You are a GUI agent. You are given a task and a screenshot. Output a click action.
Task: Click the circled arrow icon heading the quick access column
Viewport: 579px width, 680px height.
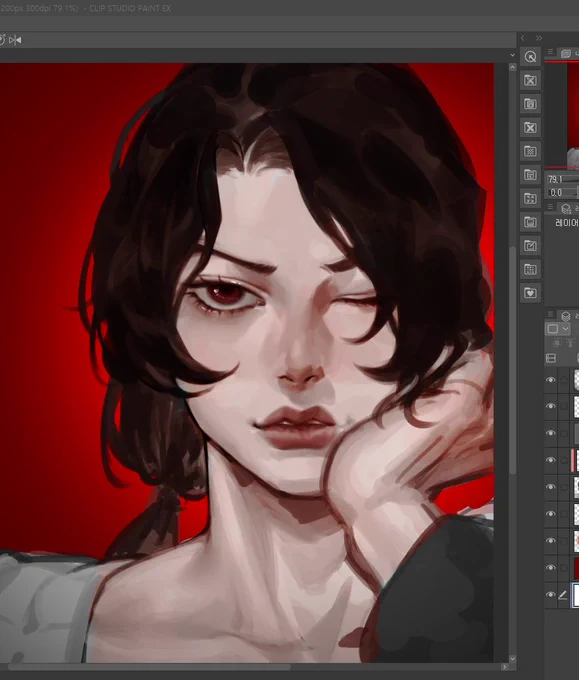pos(530,57)
